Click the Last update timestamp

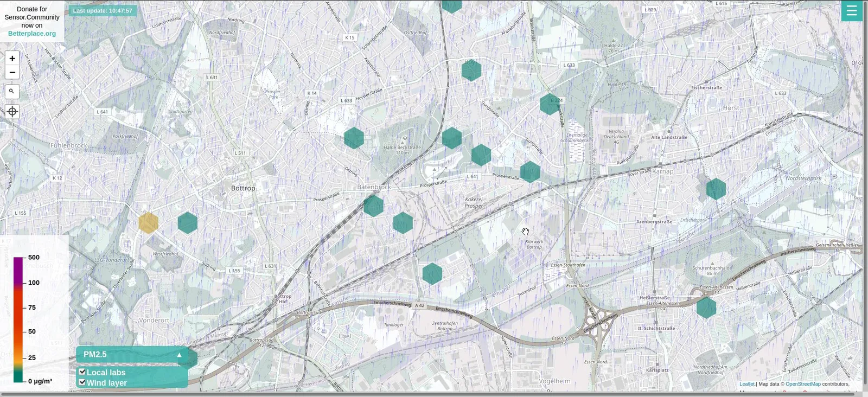pos(103,11)
